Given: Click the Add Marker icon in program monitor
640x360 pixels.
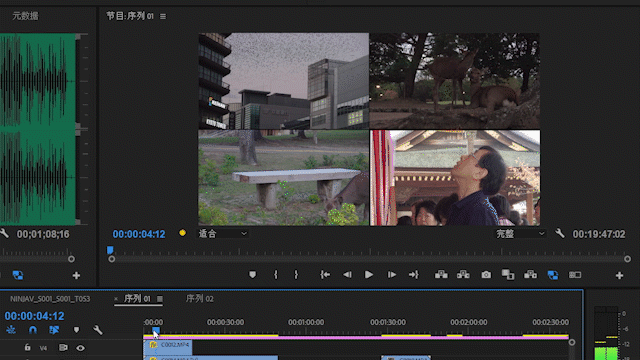Looking at the screenshot, I should point(252,275).
